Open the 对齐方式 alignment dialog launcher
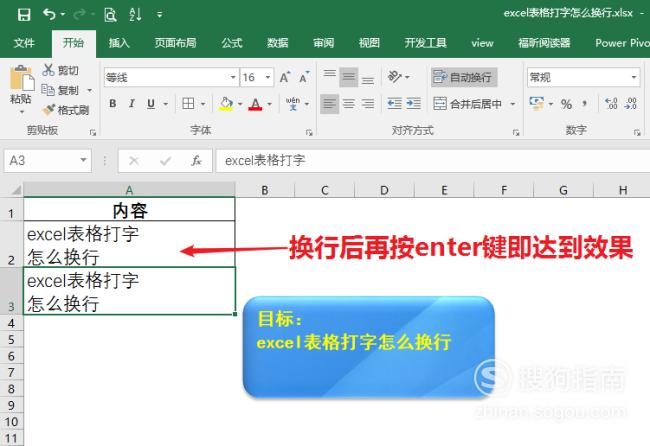 [516, 132]
